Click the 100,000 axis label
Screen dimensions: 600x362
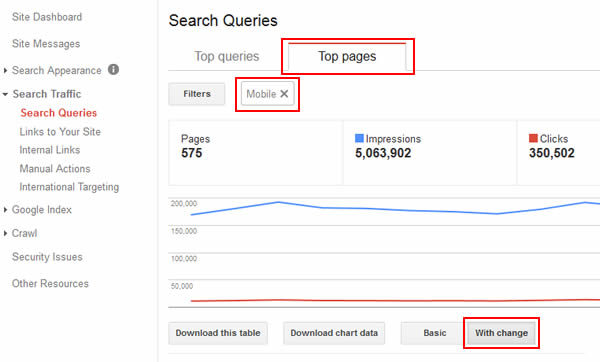tap(184, 259)
